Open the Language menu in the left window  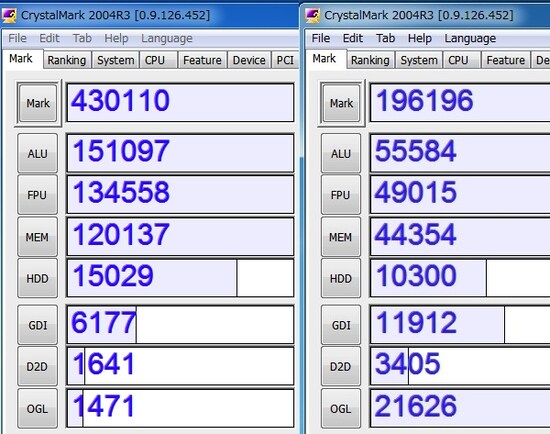pyautogui.click(x=167, y=38)
